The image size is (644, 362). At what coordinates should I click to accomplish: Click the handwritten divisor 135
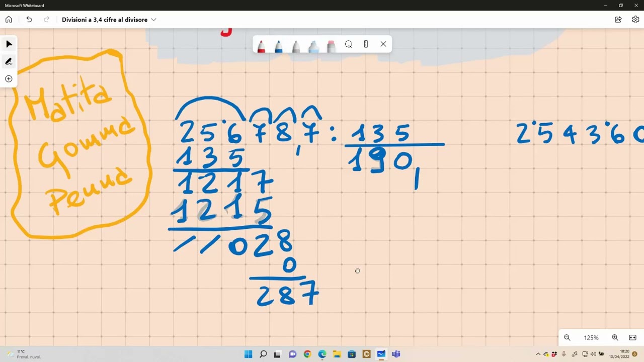click(381, 134)
